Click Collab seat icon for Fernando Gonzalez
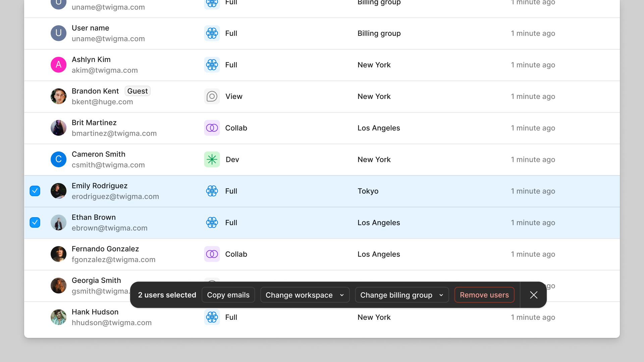 212,254
